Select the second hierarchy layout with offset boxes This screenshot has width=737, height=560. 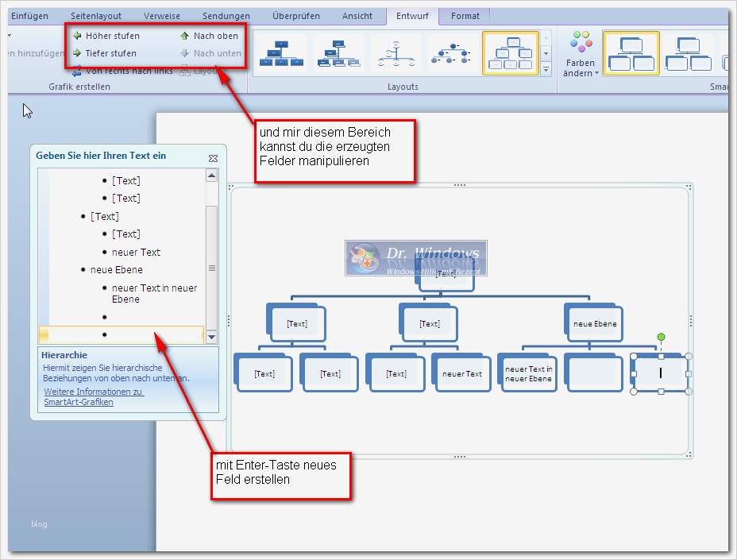coord(338,53)
